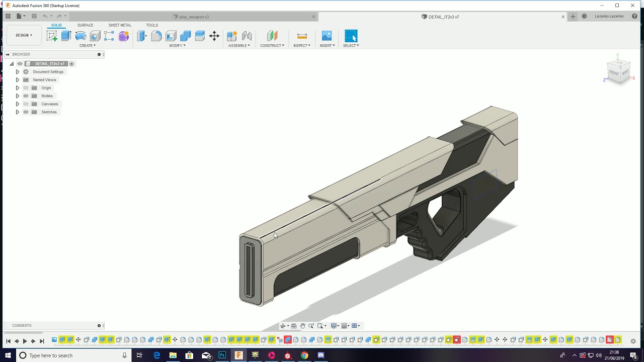Activate the Select tool icon
Viewport: 644px width, 362px height.
(351, 36)
